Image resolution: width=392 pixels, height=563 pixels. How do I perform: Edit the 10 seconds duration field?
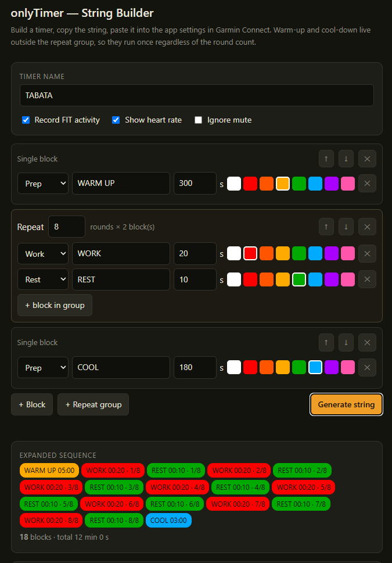pos(195,279)
